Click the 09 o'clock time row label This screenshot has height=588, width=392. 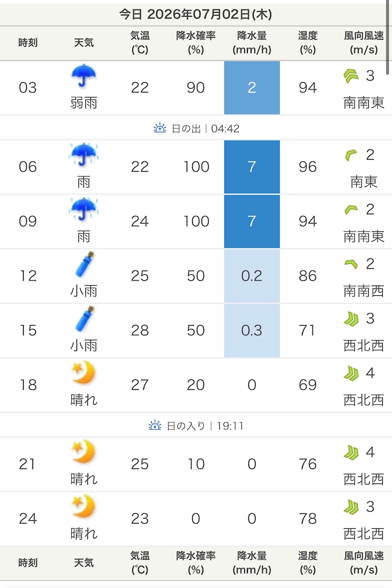28,221
